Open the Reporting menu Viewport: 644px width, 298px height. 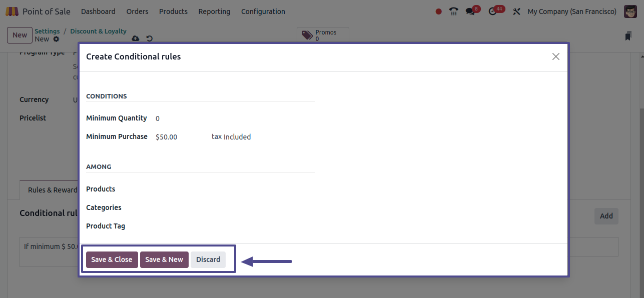[214, 11]
